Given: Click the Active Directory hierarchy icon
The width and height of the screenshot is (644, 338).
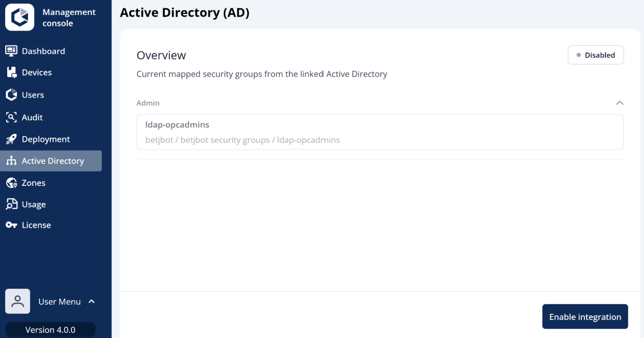Looking at the screenshot, I should click(x=11, y=161).
